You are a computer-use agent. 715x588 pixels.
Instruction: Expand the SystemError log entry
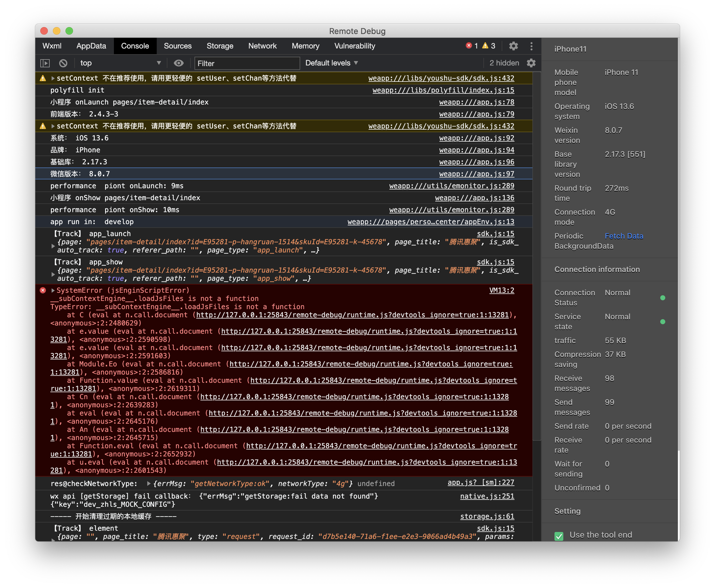(53, 290)
